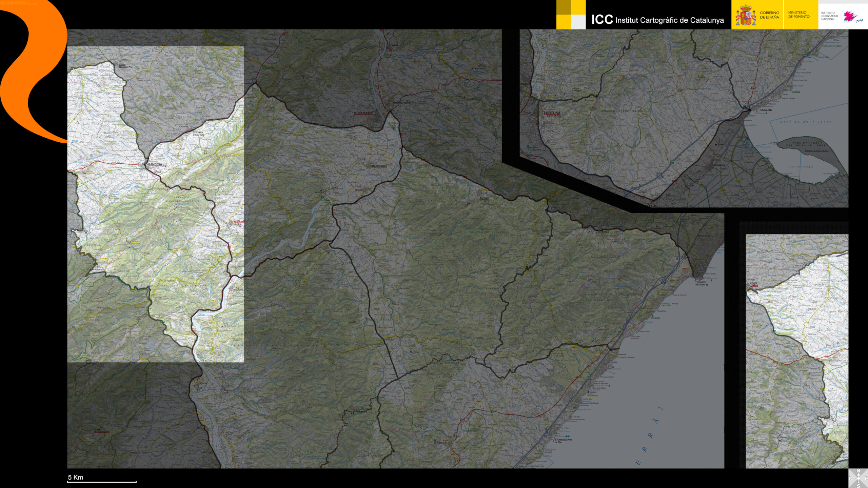Click the l'Ampolla label on coast map
The image size is (868, 488).
tap(766, 110)
